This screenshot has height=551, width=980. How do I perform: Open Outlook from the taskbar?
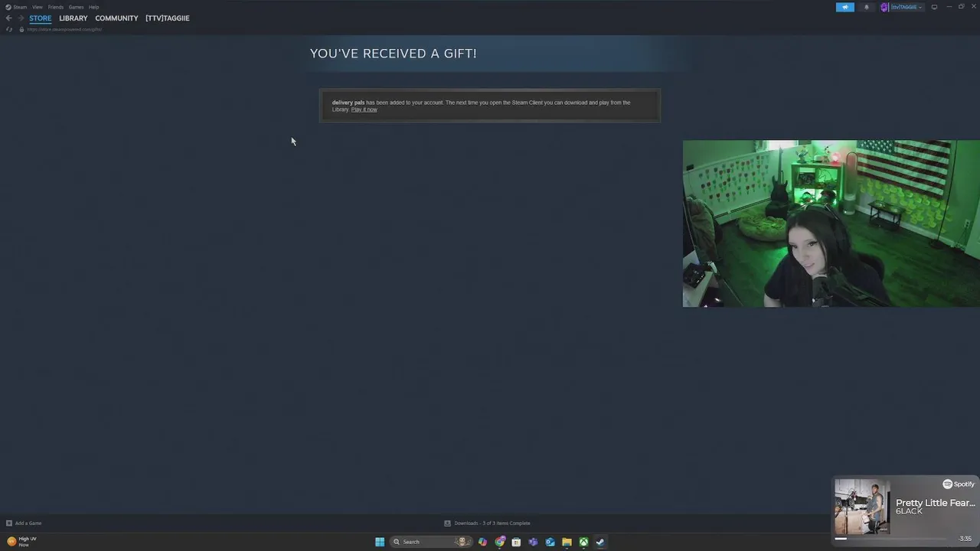tap(550, 542)
